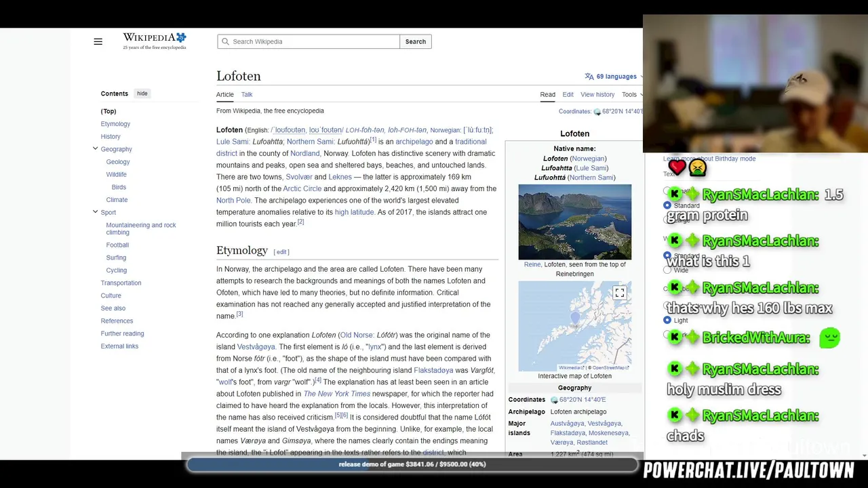Image resolution: width=868 pixels, height=488 pixels.
Task: Switch to the Article tab
Action: [x=225, y=95]
